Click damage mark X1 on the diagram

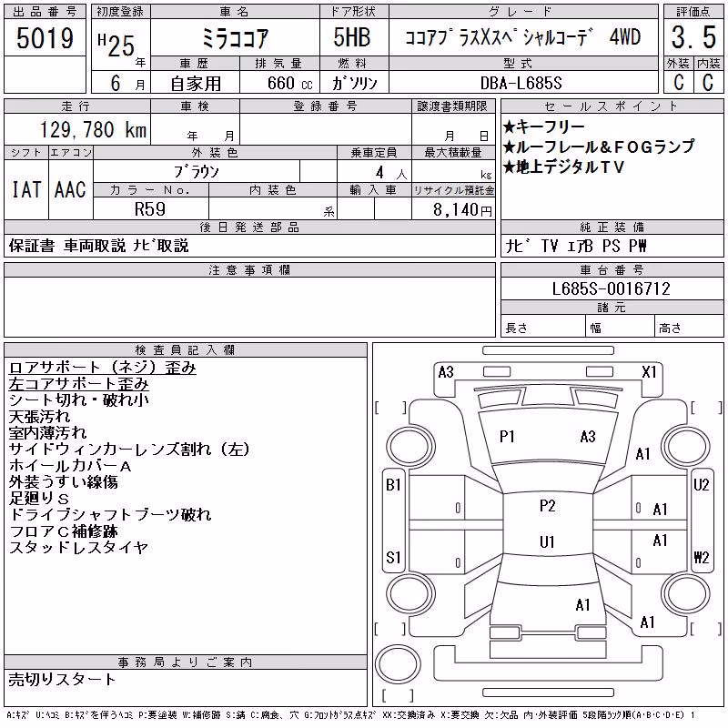(x=649, y=372)
